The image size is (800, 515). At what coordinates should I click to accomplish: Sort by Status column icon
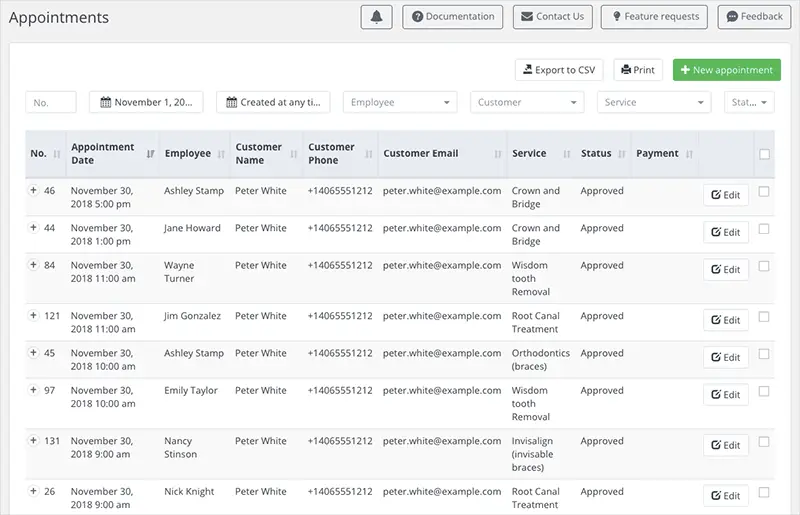tap(621, 154)
